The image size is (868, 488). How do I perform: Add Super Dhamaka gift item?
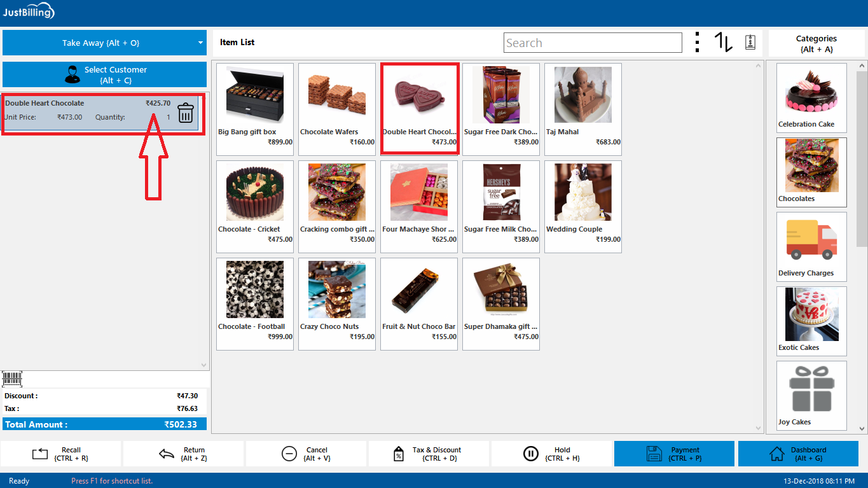(x=501, y=303)
